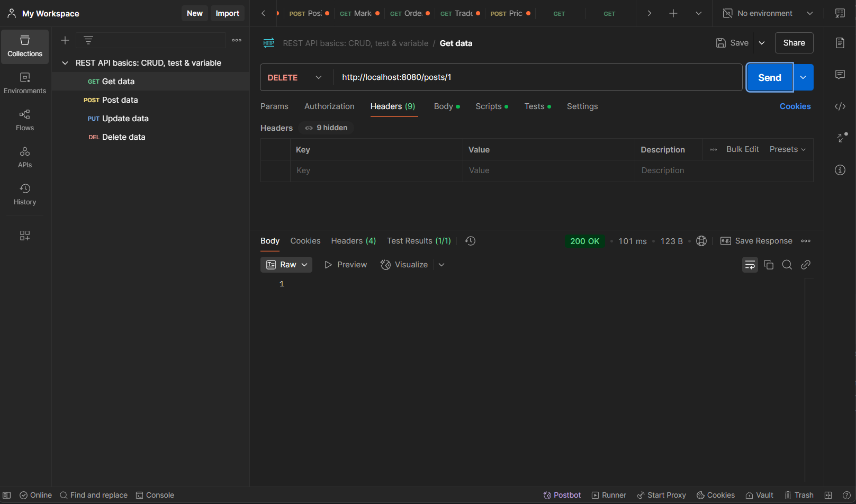Viewport: 856px width, 504px height.
Task: Click the header Key input cell
Action: pos(376,170)
